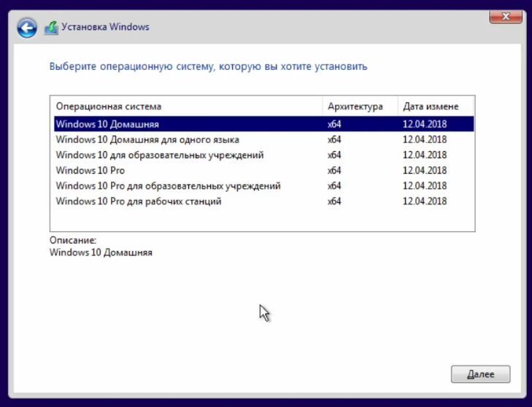Click 12.04.2018 date in Домашняя для одного языка row
The width and height of the screenshot is (532, 407).
(x=425, y=139)
